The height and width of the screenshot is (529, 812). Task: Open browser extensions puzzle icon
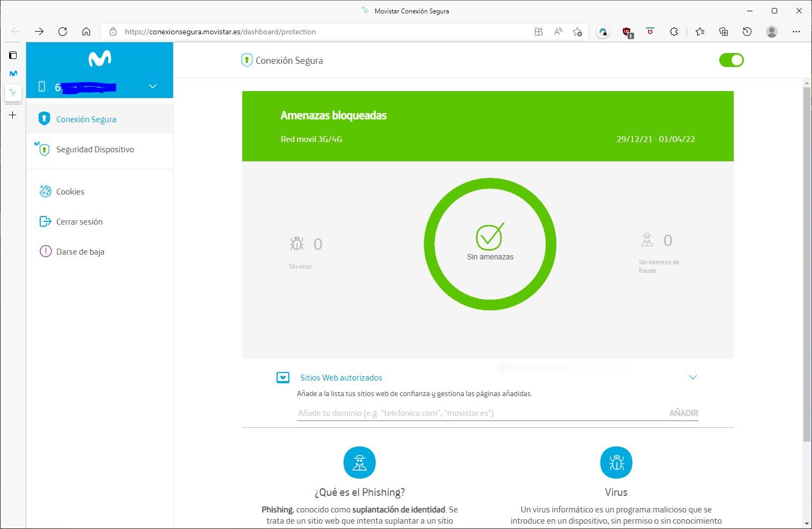674,32
